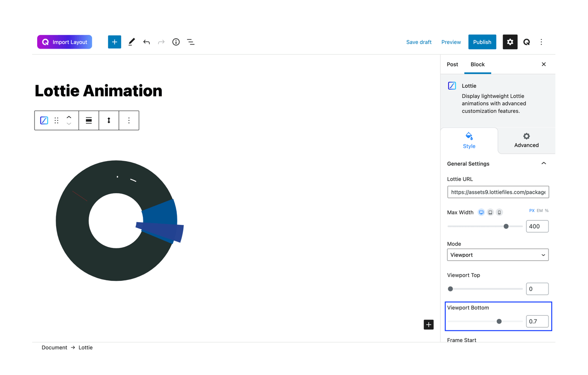588x375 pixels.
Task: Click the redo arrow icon
Action: coord(161,42)
